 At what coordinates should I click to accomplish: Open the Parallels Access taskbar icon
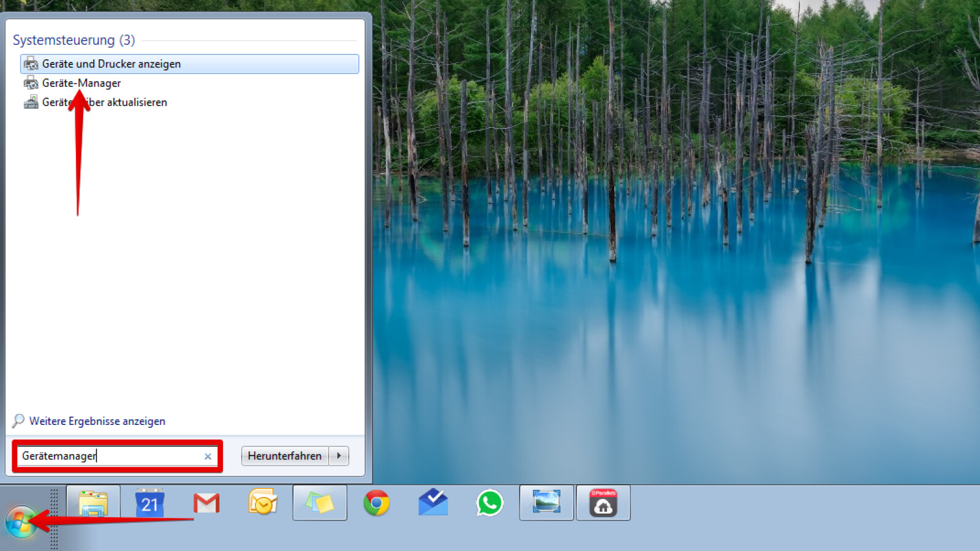coord(603,503)
